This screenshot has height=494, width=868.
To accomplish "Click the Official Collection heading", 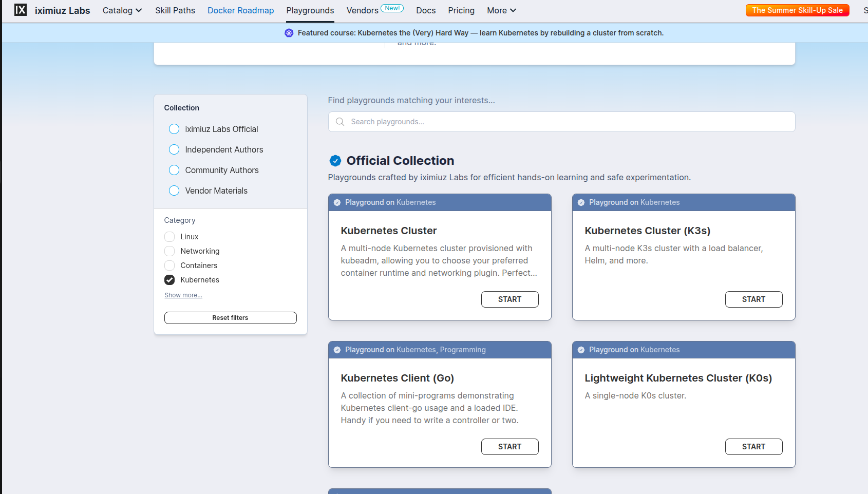I will click(x=401, y=161).
